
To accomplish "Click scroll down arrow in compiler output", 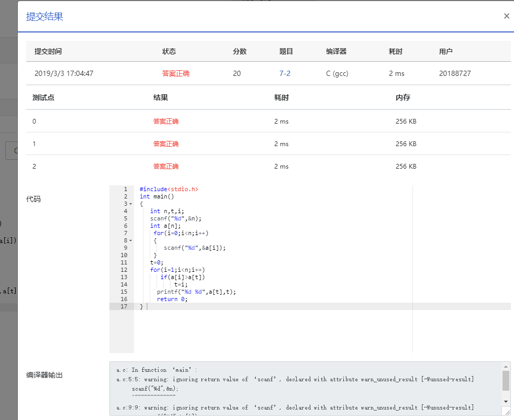I will point(506,402).
